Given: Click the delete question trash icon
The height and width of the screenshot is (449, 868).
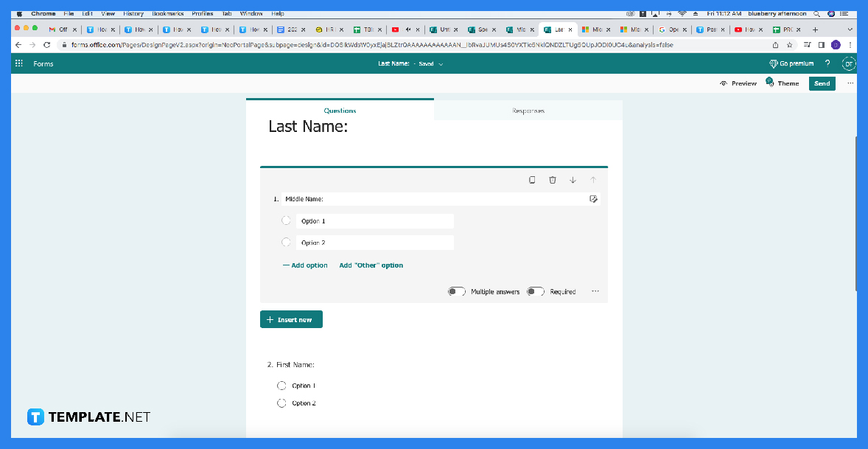Looking at the screenshot, I should [x=553, y=179].
